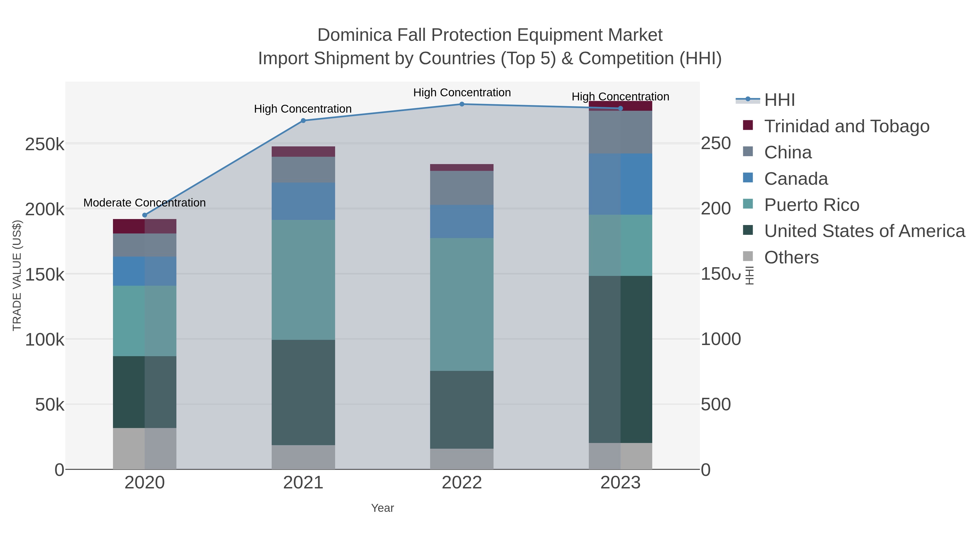Select the 2022 United States bar segment
The height and width of the screenshot is (551, 980).
(462, 410)
